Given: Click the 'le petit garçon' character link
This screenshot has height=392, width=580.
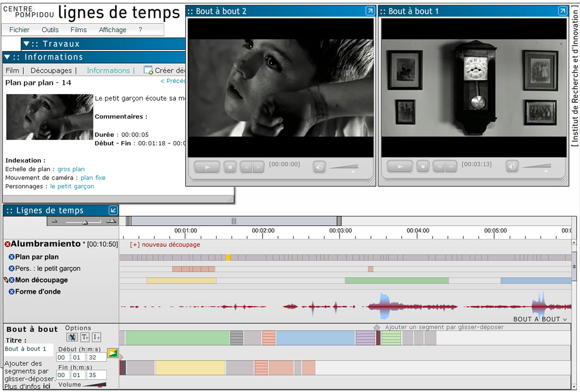Looking at the screenshot, I should [72, 186].
